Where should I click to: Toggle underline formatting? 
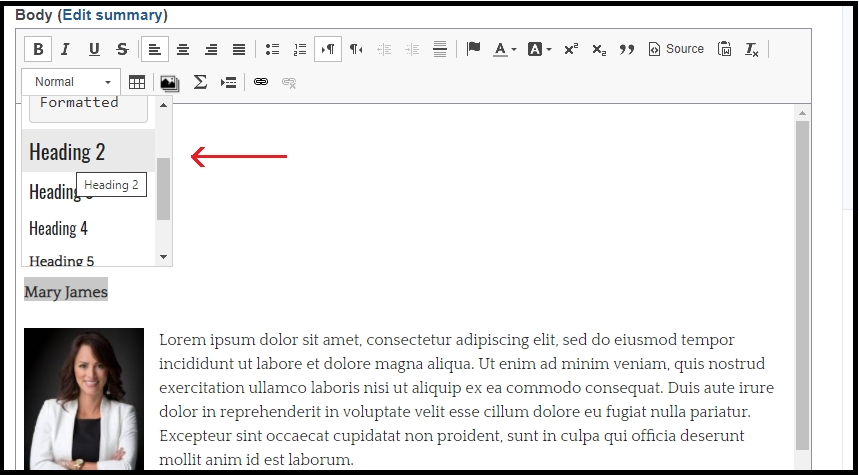pyautogui.click(x=94, y=49)
